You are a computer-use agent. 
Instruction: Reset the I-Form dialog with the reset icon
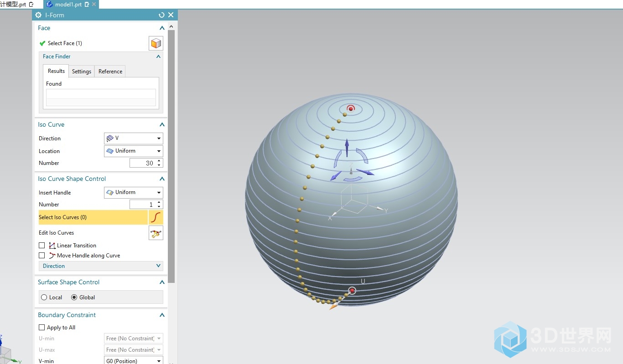[x=161, y=15]
